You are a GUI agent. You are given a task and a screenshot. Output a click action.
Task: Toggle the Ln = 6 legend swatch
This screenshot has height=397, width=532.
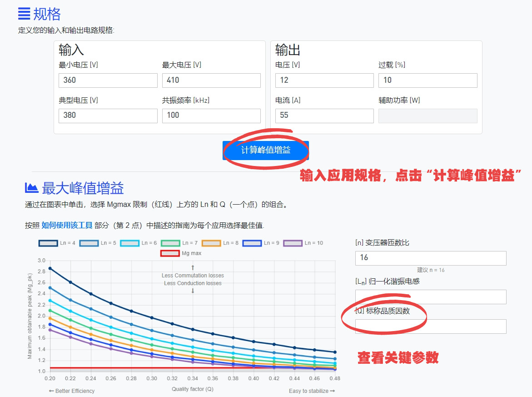(x=130, y=243)
